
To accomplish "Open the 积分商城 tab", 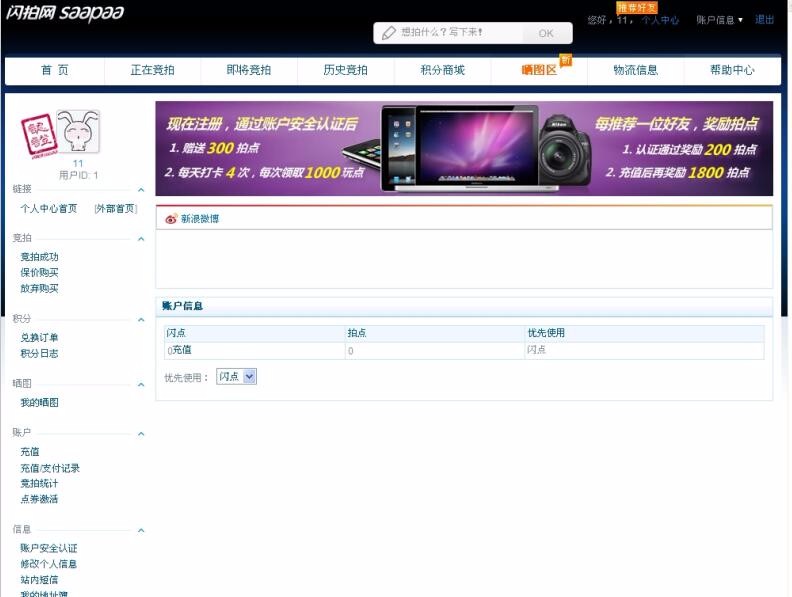I will 442,70.
